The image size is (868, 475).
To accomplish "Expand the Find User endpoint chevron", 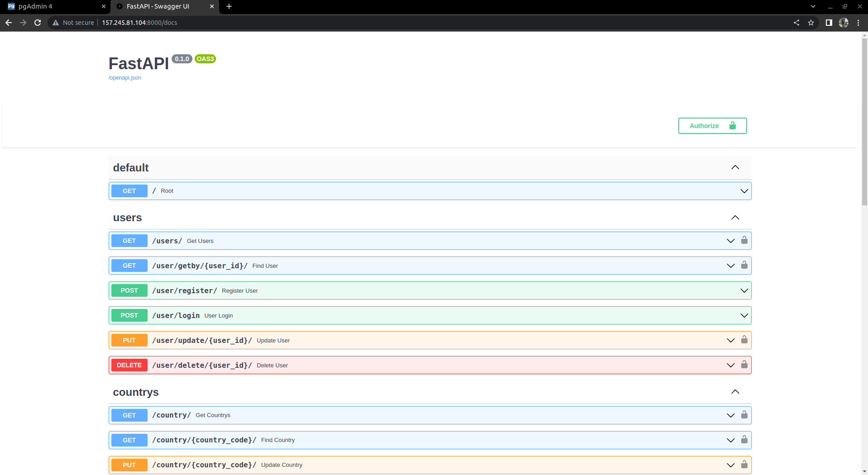I will [731, 266].
